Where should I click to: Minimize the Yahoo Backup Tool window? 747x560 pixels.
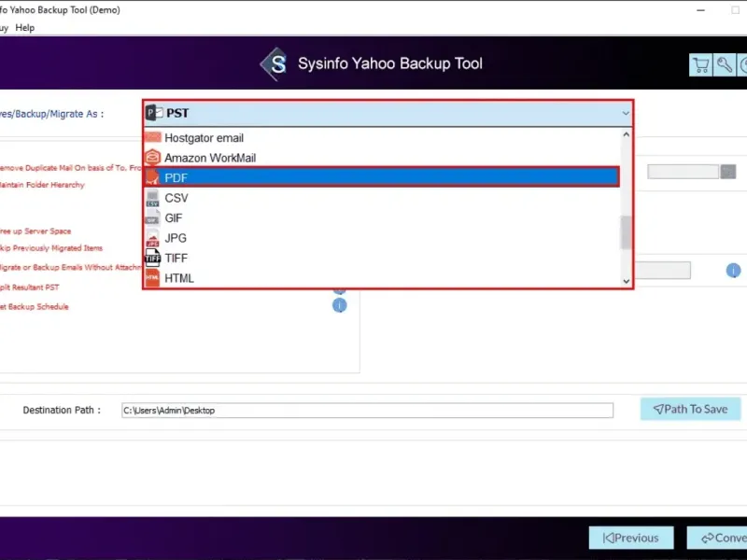tap(700, 10)
